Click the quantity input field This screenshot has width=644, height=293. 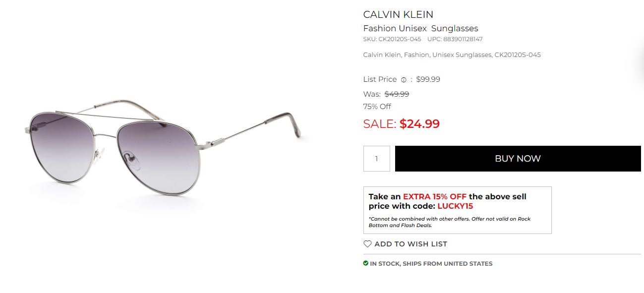[x=377, y=159]
